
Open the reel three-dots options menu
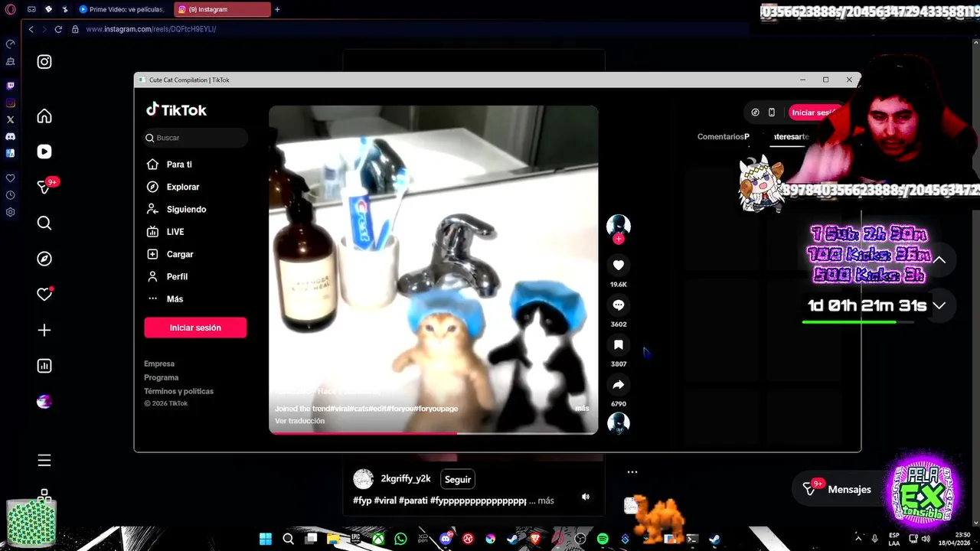pyautogui.click(x=632, y=472)
